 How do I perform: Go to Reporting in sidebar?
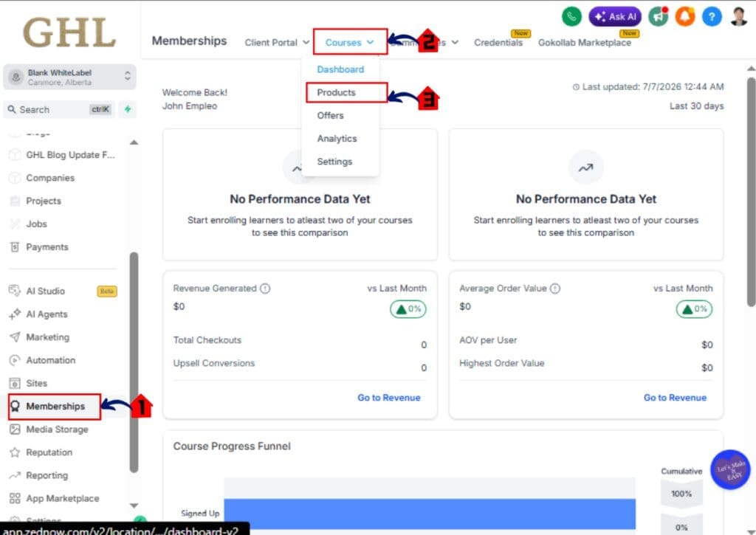click(47, 476)
